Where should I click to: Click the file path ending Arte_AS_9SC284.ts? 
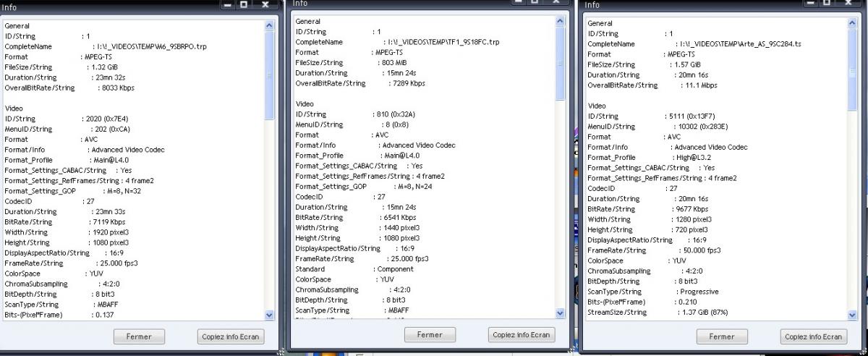(739, 44)
